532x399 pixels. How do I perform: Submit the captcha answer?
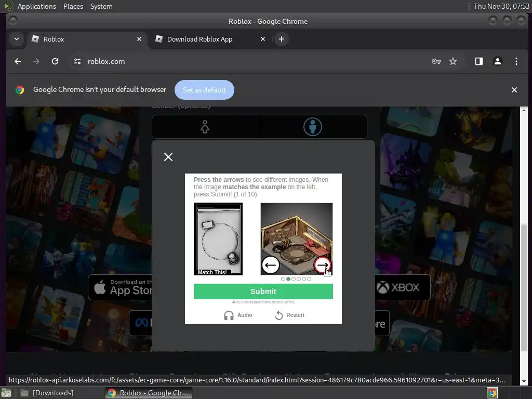pyautogui.click(x=263, y=291)
